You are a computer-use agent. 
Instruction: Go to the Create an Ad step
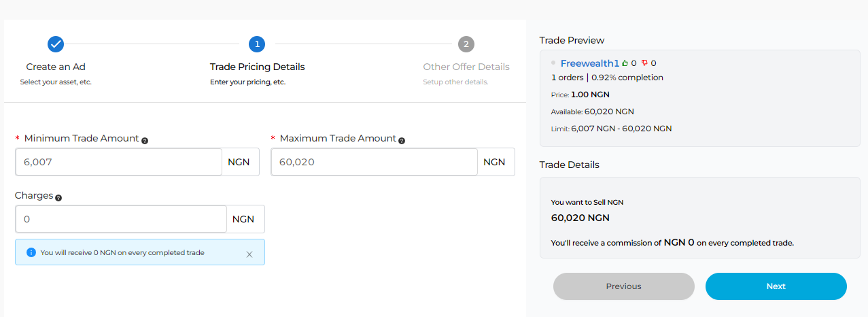[56, 67]
